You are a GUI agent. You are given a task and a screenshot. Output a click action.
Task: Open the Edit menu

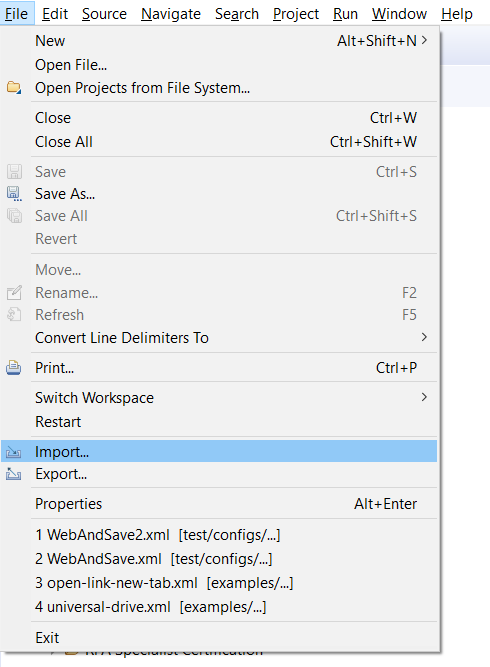click(x=55, y=14)
